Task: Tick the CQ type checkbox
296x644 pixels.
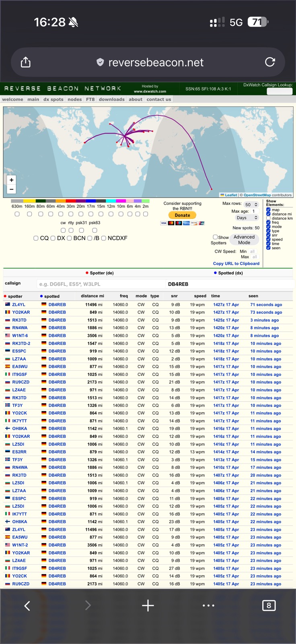Action: [36, 238]
